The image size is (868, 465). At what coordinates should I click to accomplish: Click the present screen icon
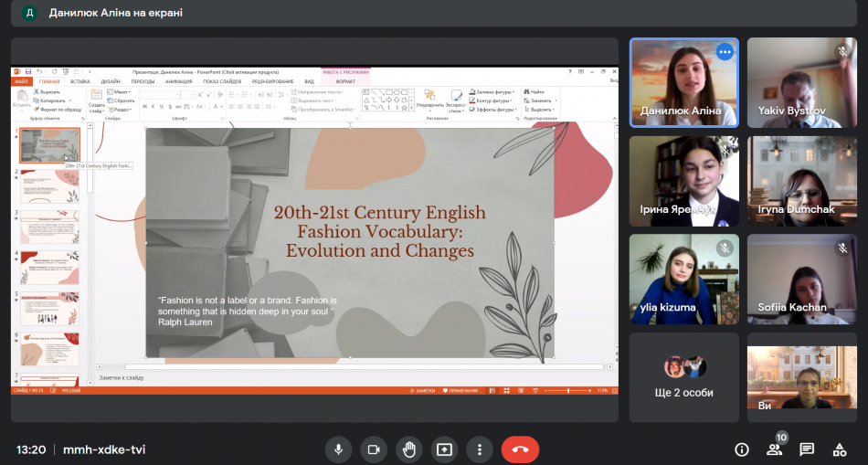(444, 449)
